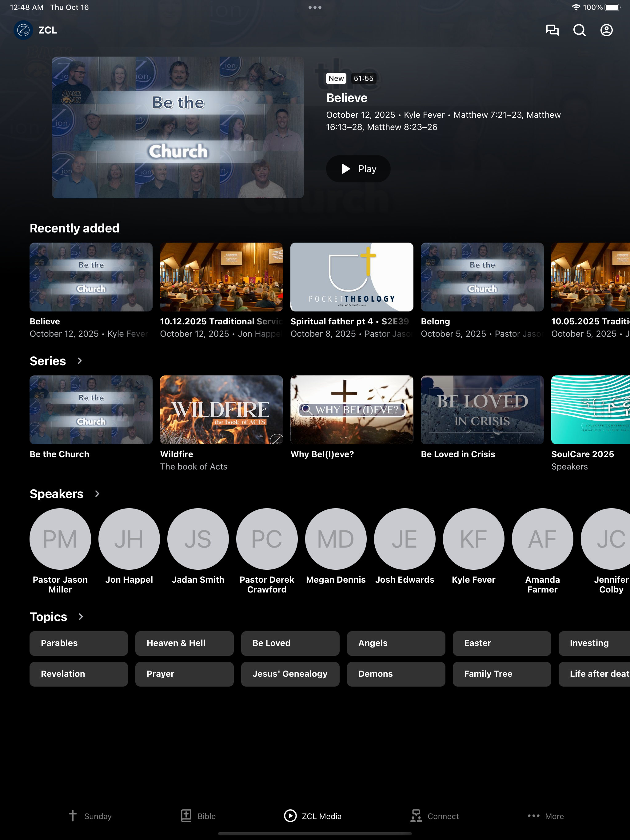Screen dimensions: 630x840
Task: Choose the Family Tree topic
Action: (501, 674)
